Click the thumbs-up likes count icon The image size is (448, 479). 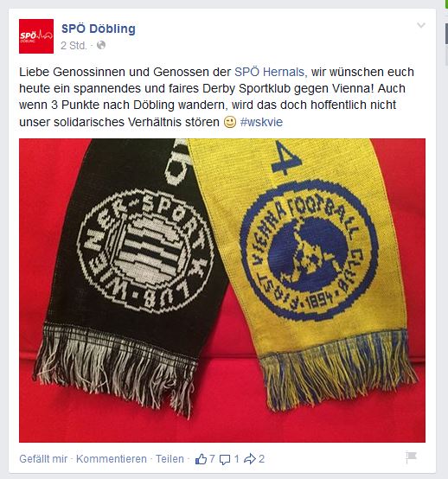point(201,459)
